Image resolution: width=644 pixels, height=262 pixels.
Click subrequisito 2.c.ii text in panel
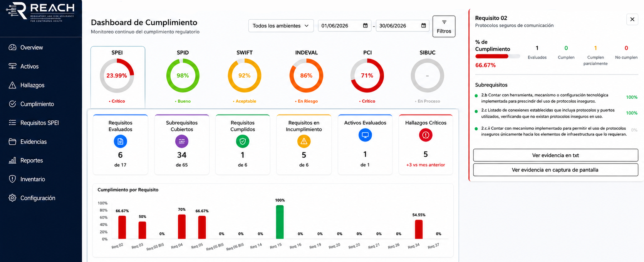coord(554,131)
